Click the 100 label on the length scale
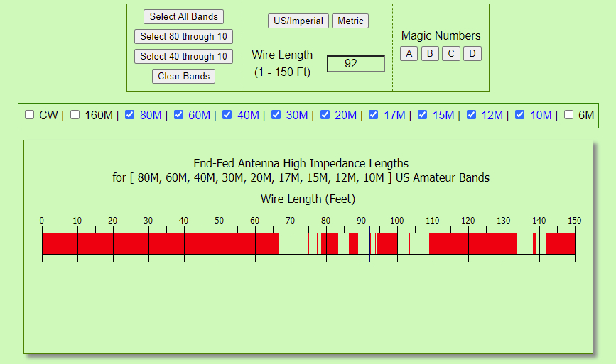616x364 pixels. [x=396, y=221]
